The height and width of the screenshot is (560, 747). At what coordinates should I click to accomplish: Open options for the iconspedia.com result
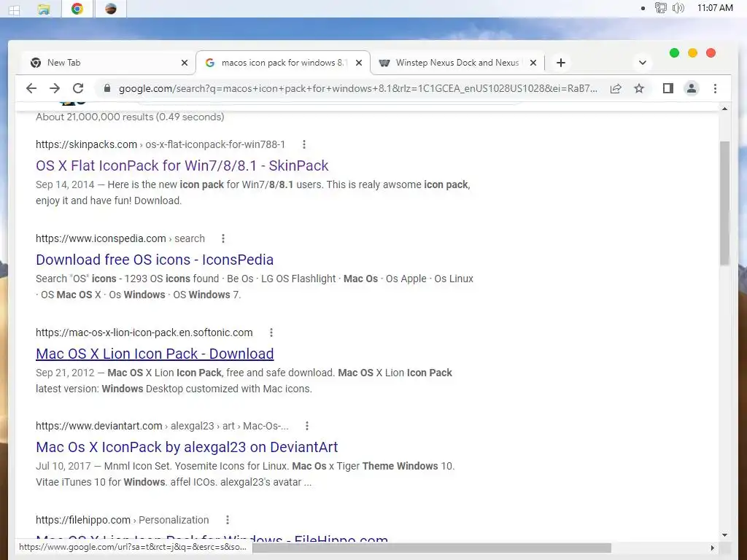223,238
